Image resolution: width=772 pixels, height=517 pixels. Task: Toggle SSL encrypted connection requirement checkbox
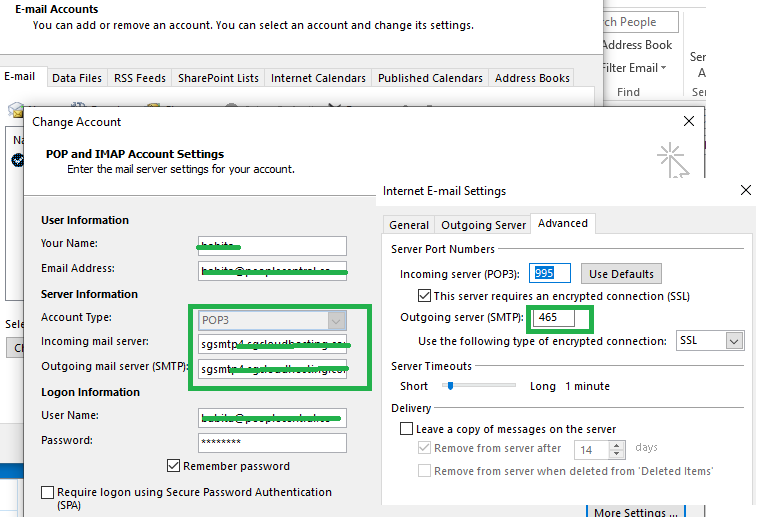coord(424,296)
